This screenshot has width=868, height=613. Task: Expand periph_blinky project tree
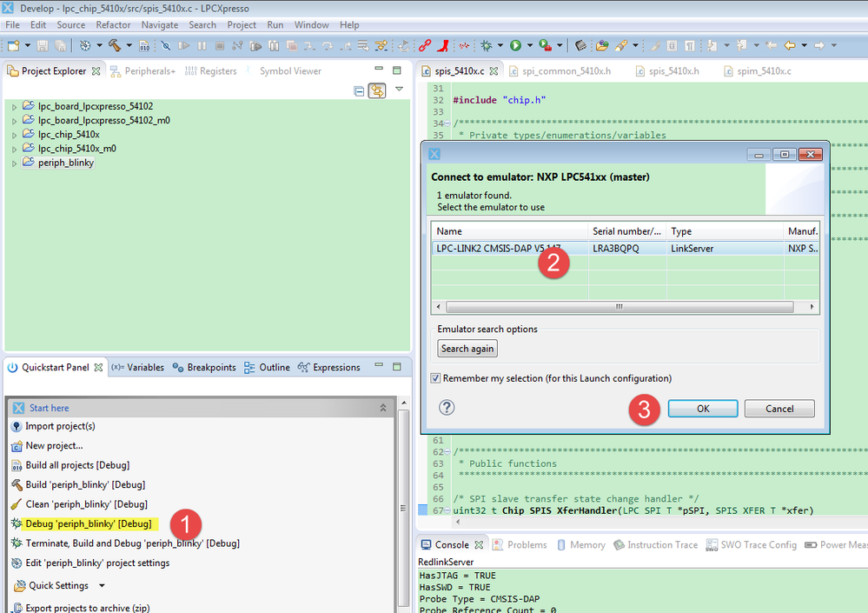15,163
